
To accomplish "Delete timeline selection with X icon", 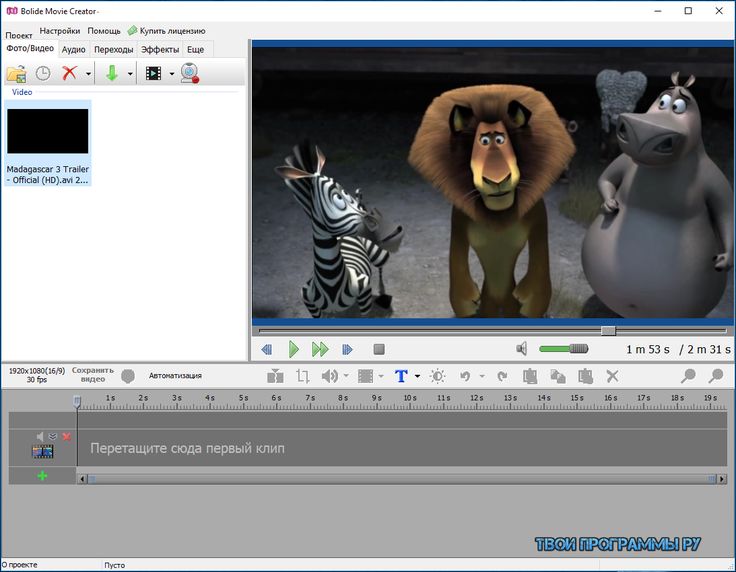I will click(x=613, y=376).
